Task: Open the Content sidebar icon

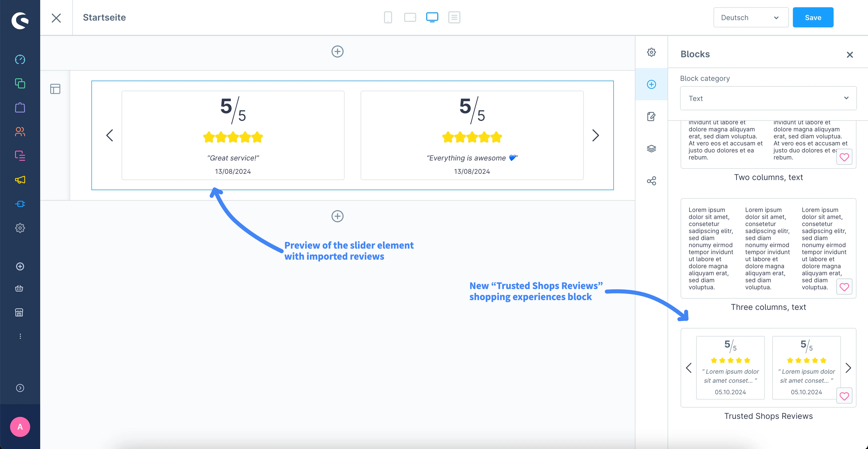Action: [20, 156]
